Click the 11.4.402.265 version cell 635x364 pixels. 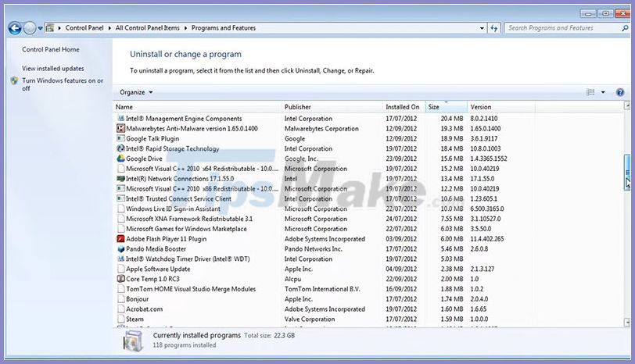tap(486, 239)
